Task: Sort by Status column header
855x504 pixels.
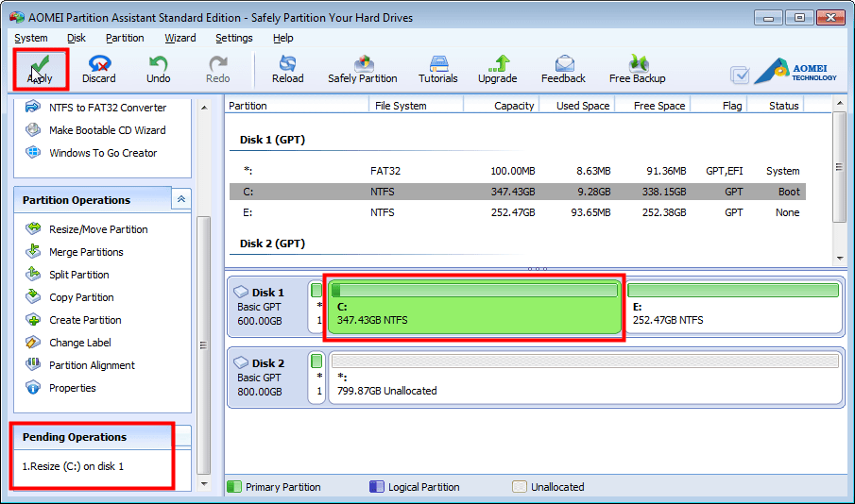Action: coord(777,106)
